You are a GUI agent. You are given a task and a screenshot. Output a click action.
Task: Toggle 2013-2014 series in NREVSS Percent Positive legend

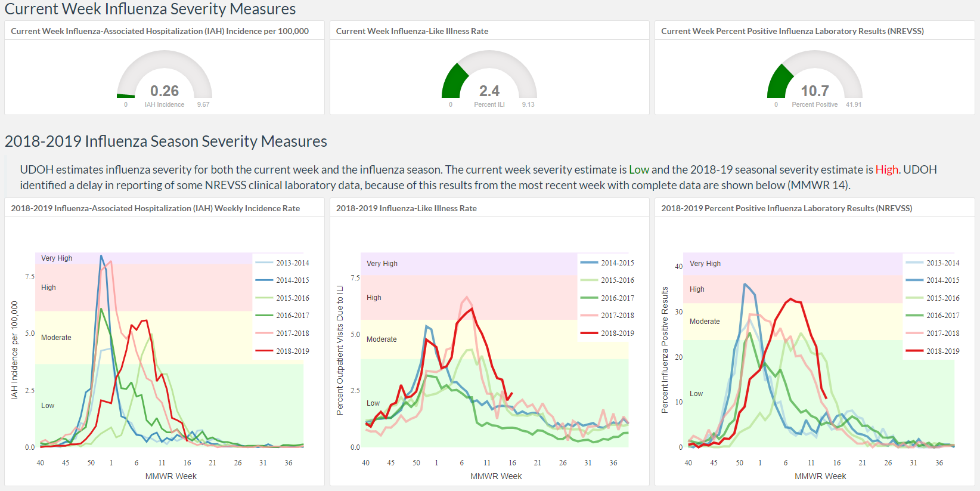(933, 263)
